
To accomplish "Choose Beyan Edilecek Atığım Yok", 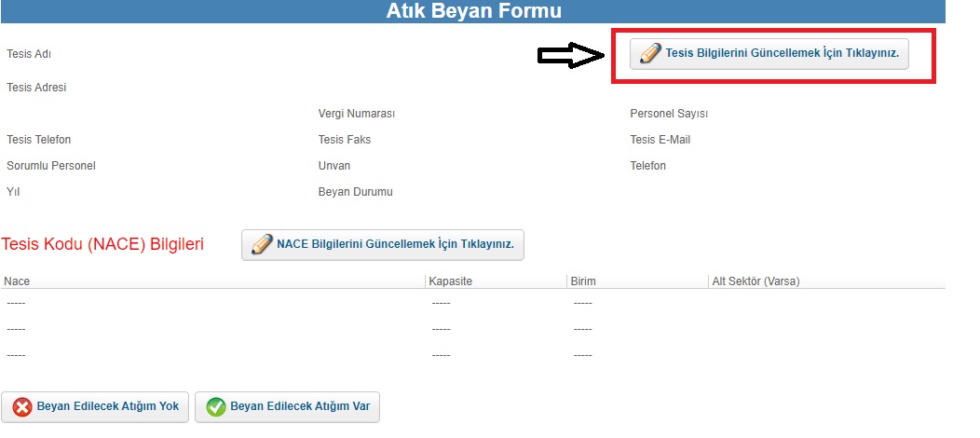I will (x=95, y=407).
